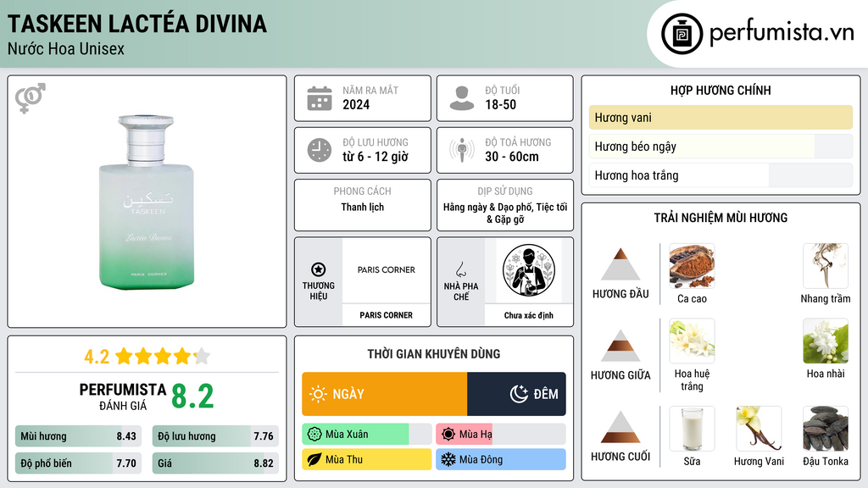Click the star badge icon above Thương hiệu

tap(319, 269)
